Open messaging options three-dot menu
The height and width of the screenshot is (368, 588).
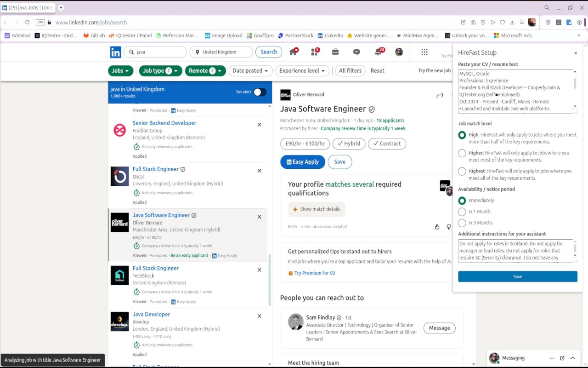pyautogui.click(x=552, y=358)
